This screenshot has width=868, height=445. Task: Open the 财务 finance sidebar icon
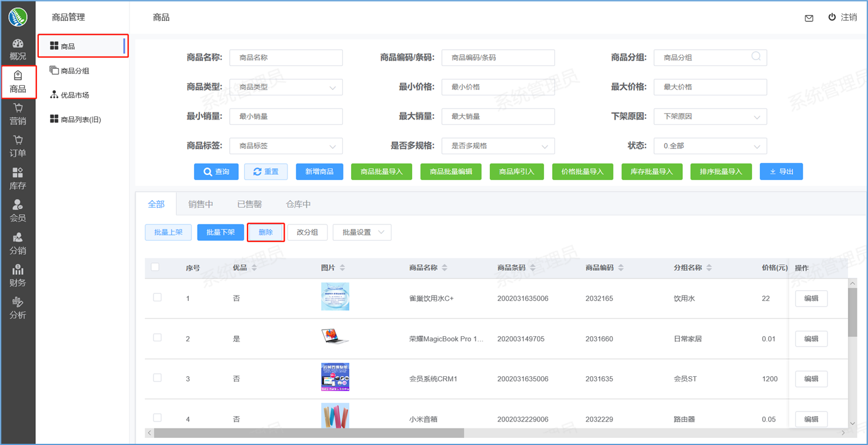click(18, 276)
